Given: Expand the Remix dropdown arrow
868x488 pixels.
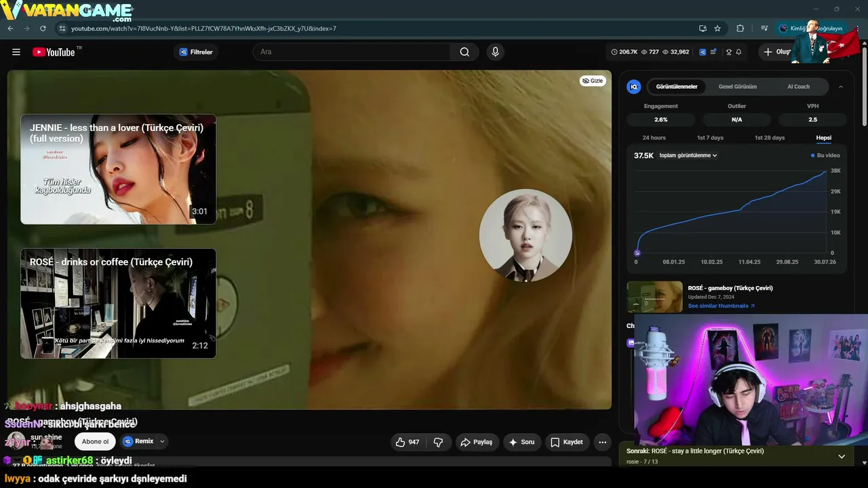Looking at the screenshot, I should click(162, 441).
